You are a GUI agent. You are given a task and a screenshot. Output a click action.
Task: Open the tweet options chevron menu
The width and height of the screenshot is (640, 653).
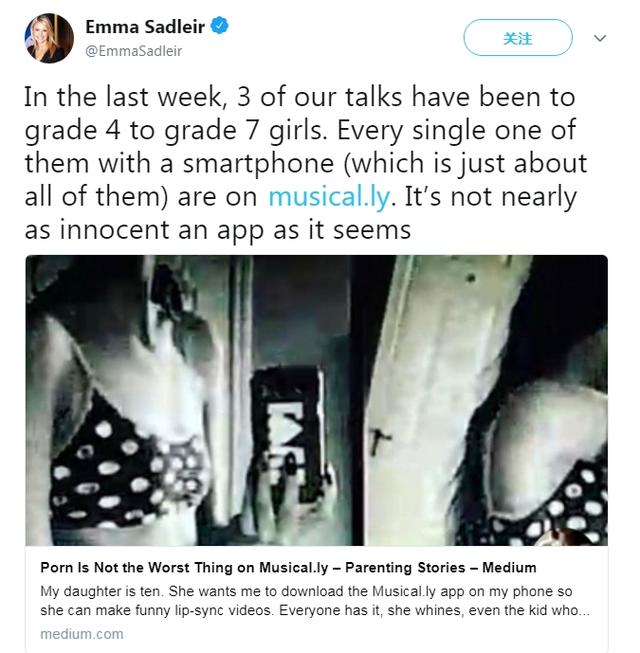(600, 39)
